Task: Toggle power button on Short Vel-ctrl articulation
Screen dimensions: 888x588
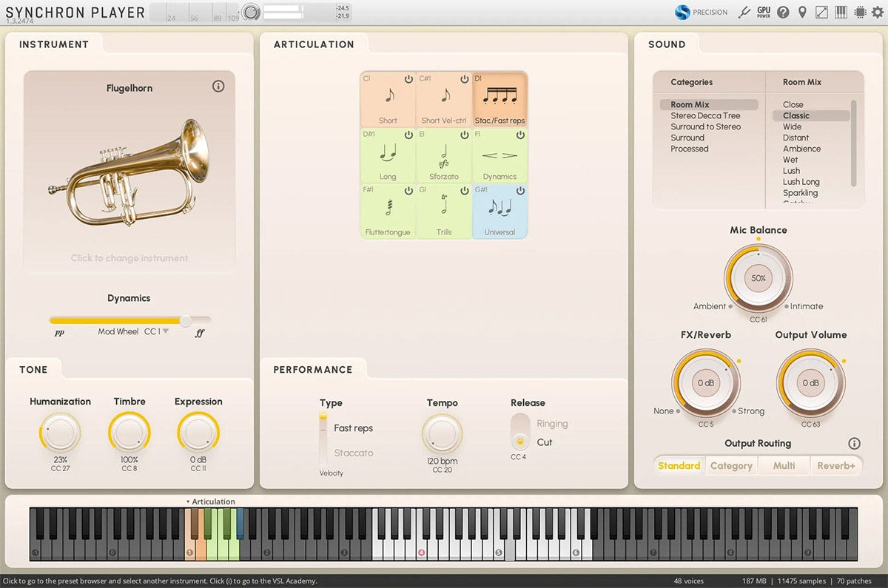Action: (x=465, y=79)
